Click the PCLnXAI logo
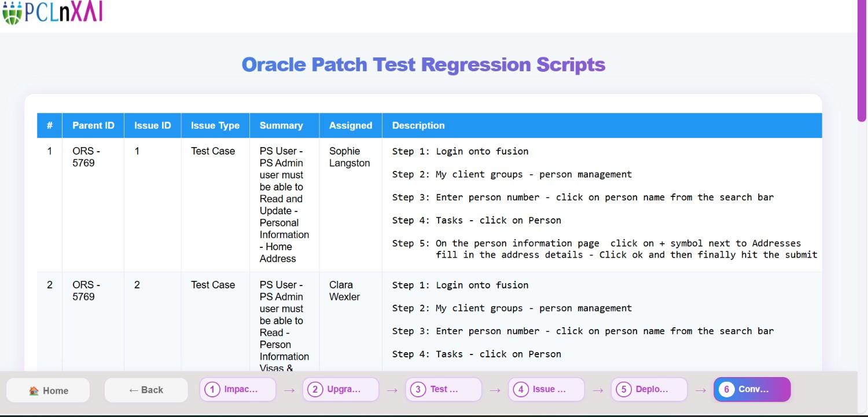Viewport: 868px width, 417px height. click(52, 12)
